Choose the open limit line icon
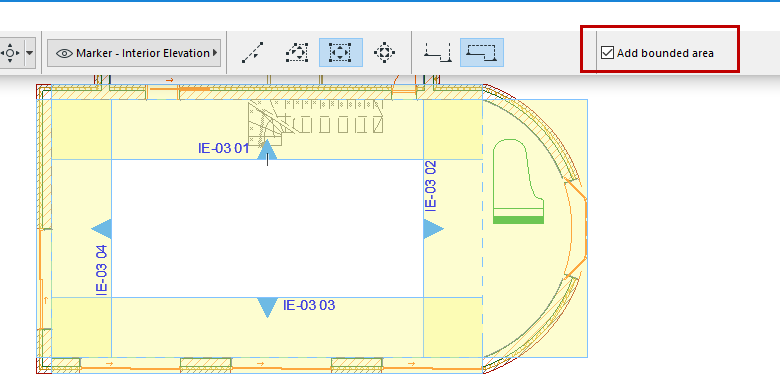The width and height of the screenshot is (780, 384). [x=437, y=53]
